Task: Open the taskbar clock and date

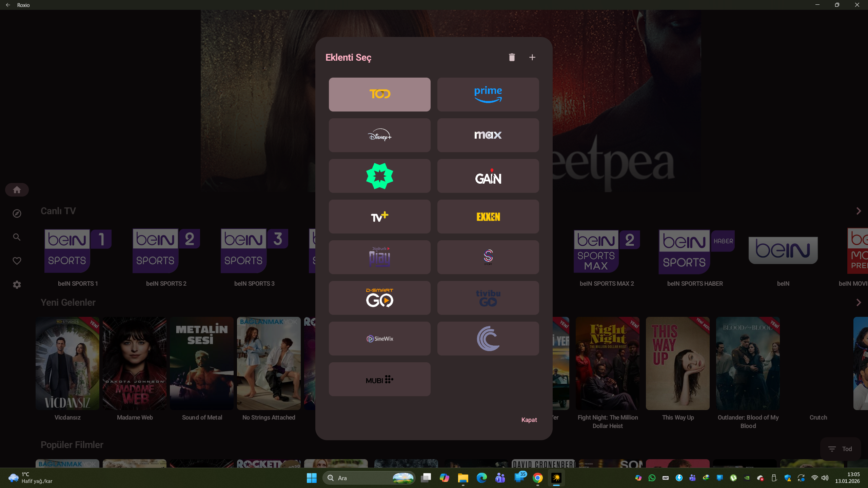Action: tap(848, 478)
